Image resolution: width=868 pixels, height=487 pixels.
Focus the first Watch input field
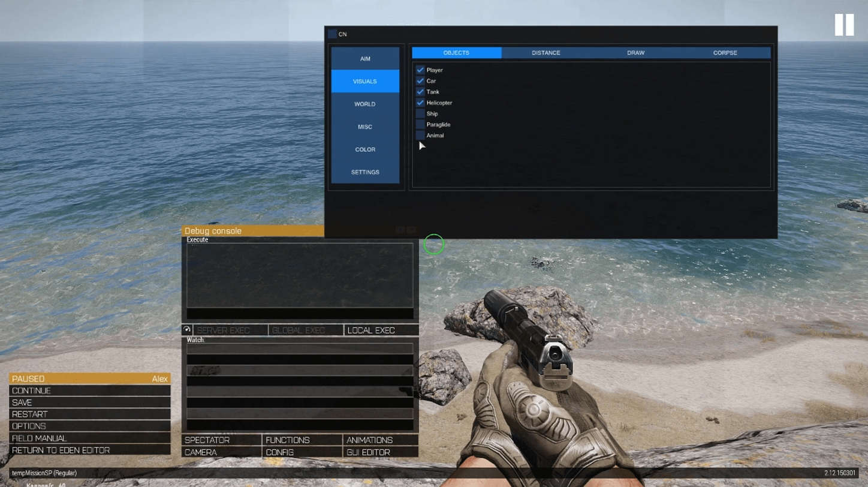point(300,348)
